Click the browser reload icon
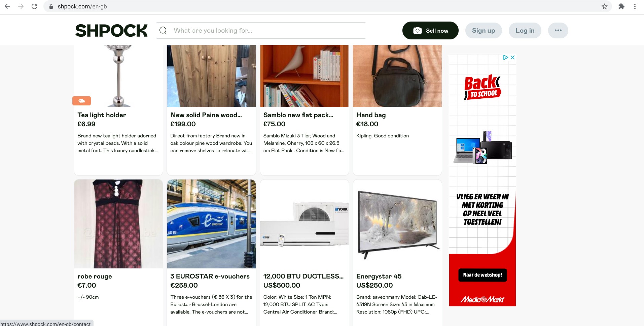Viewport: 644px width, 326px height. [x=34, y=6]
